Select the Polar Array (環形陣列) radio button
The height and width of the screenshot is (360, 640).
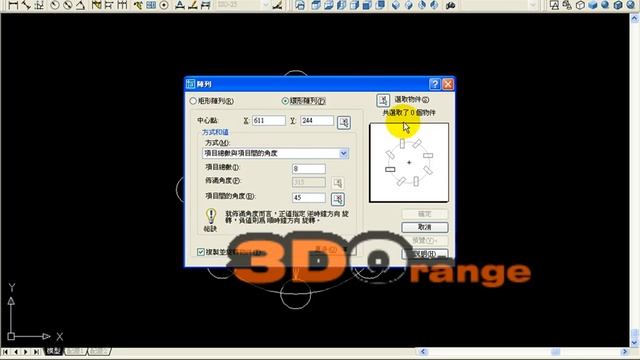(285, 101)
